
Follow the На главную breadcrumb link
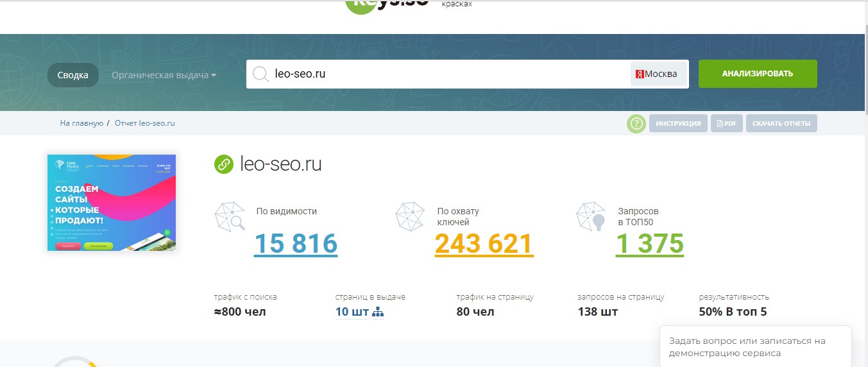pos(81,123)
